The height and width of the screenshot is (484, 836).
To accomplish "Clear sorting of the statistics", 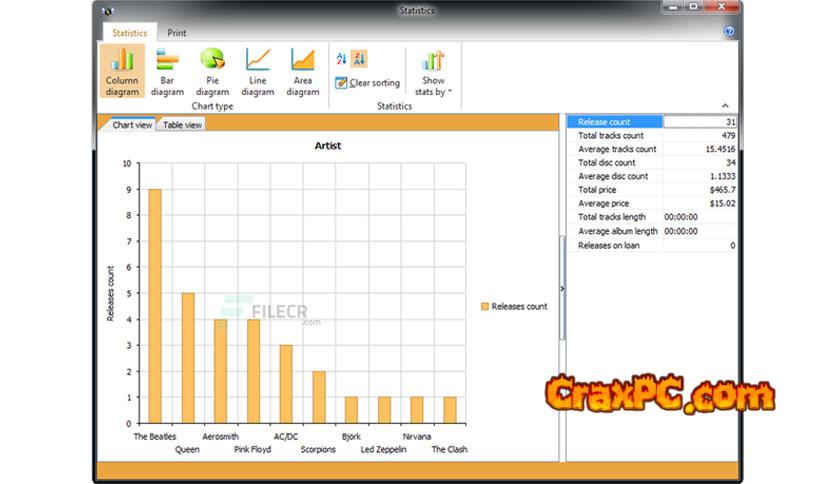I will [367, 83].
